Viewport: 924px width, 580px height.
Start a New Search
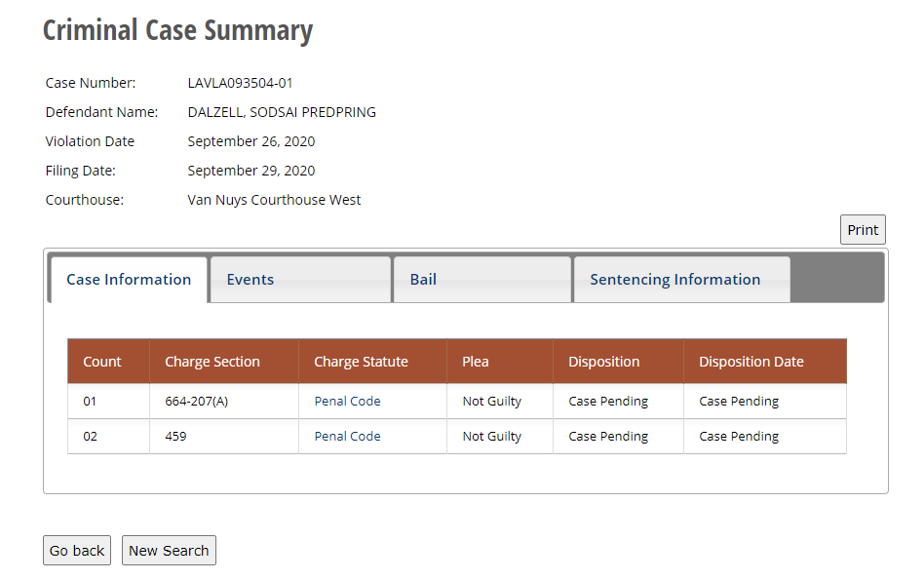point(169,551)
